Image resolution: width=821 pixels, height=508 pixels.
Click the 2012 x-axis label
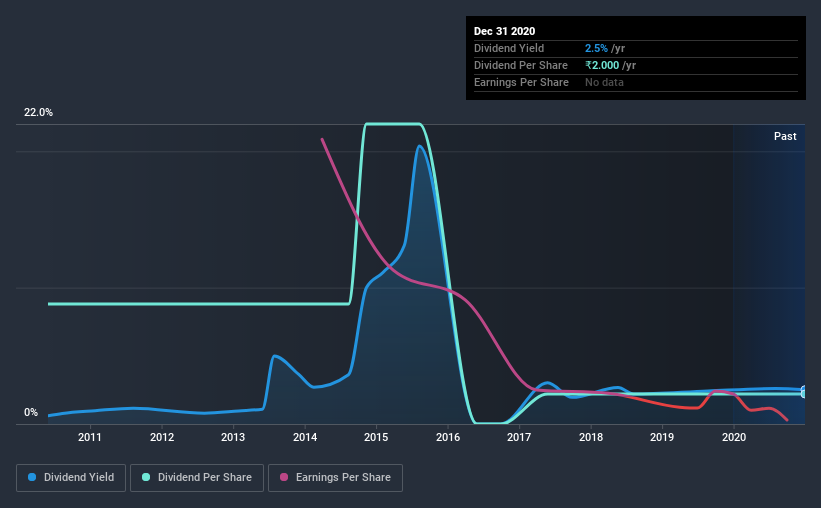point(162,437)
